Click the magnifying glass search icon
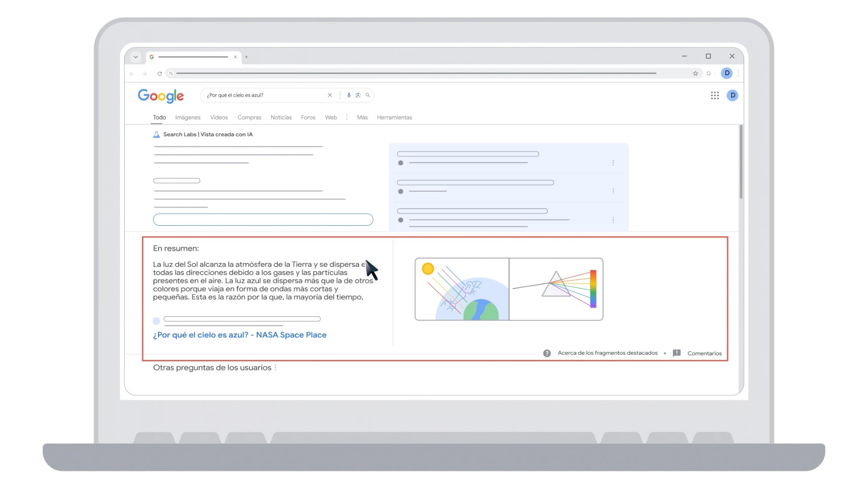Image resolution: width=868 pixels, height=488 pixels. [x=368, y=95]
